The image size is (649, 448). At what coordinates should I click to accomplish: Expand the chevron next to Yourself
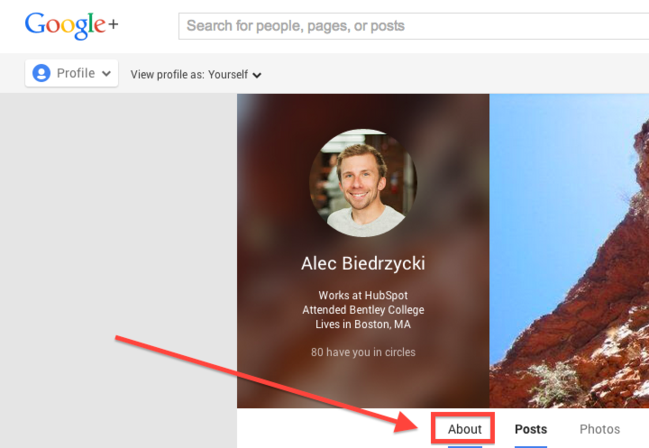[257, 75]
